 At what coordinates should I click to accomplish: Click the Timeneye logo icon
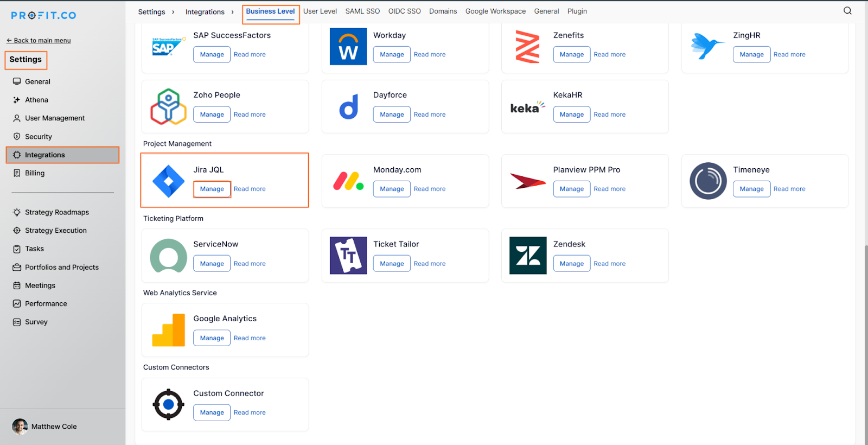708,181
